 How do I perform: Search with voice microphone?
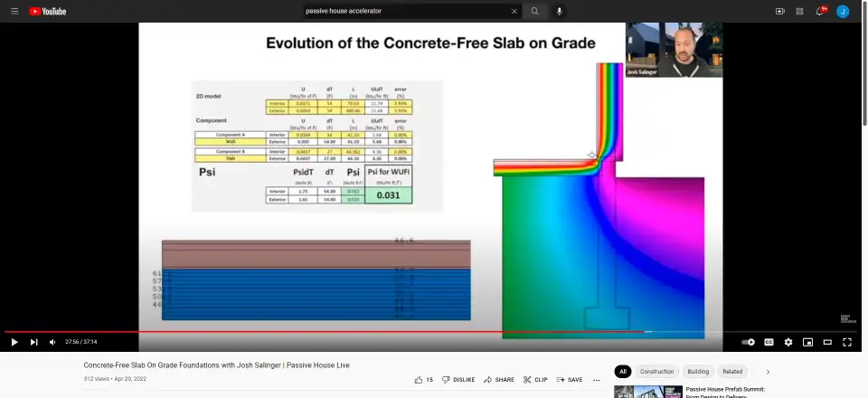coord(559,11)
